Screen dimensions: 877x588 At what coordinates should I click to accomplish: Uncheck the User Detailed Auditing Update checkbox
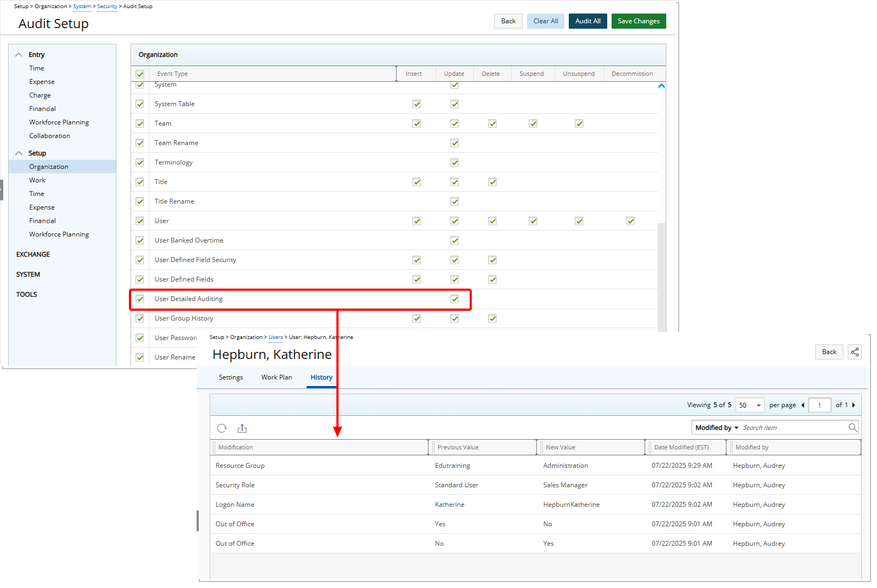tap(454, 298)
